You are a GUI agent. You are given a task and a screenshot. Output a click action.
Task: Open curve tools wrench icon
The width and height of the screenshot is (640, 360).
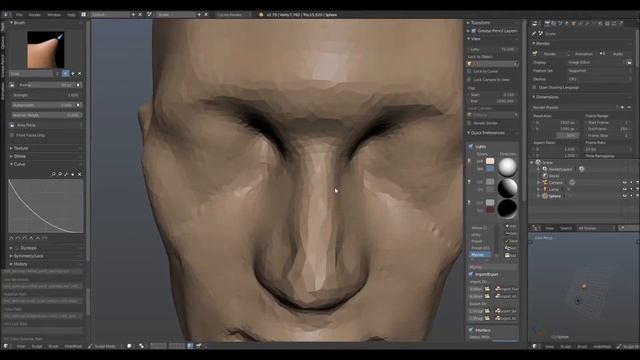67,174
